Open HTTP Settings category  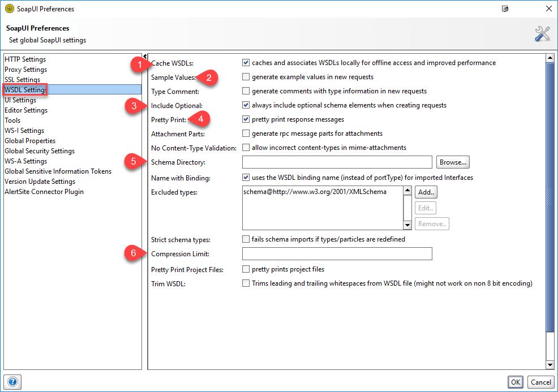click(25, 59)
